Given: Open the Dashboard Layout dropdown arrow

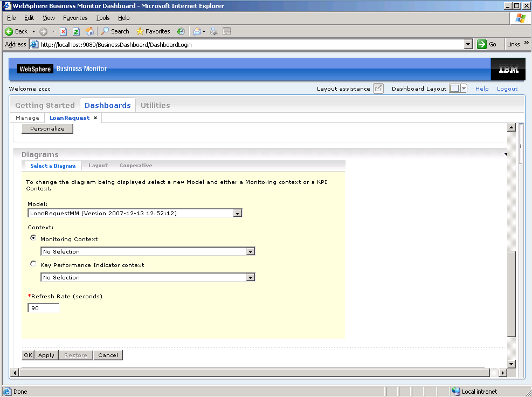Looking at the screenshot, I should (464, 88).
